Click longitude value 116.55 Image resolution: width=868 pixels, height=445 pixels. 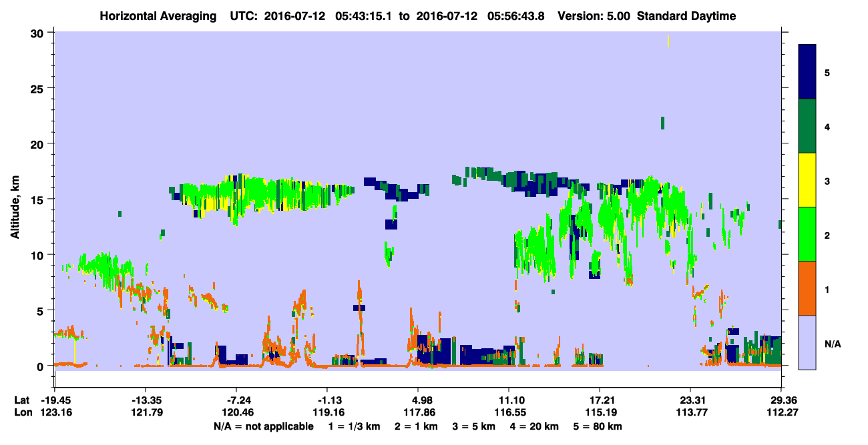tap(509, 412)
